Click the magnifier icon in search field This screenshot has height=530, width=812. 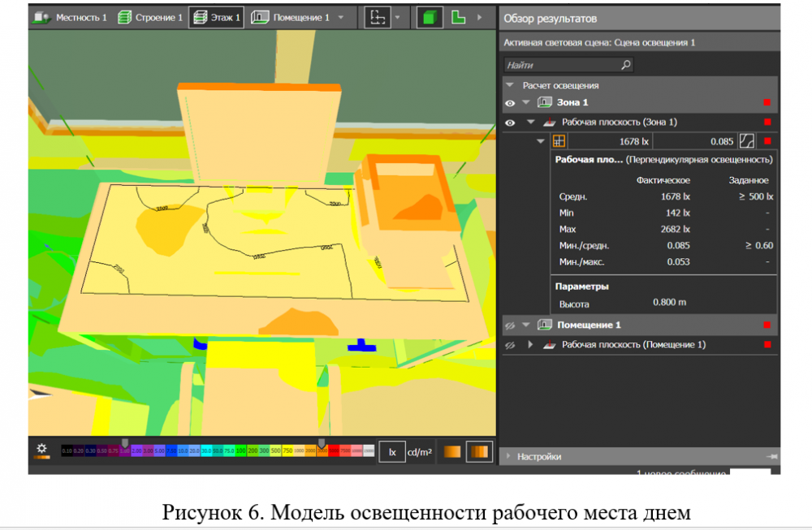(x=625, y=64)
